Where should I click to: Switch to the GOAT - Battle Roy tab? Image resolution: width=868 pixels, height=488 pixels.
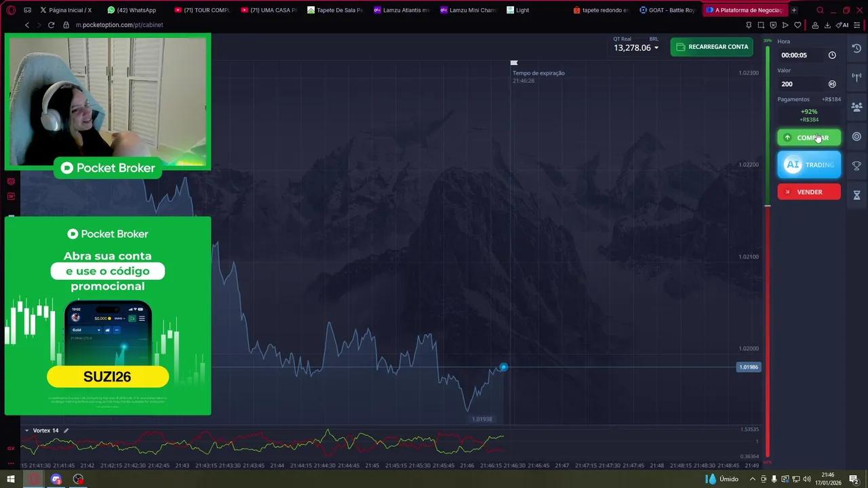click(x=667, y=10)
